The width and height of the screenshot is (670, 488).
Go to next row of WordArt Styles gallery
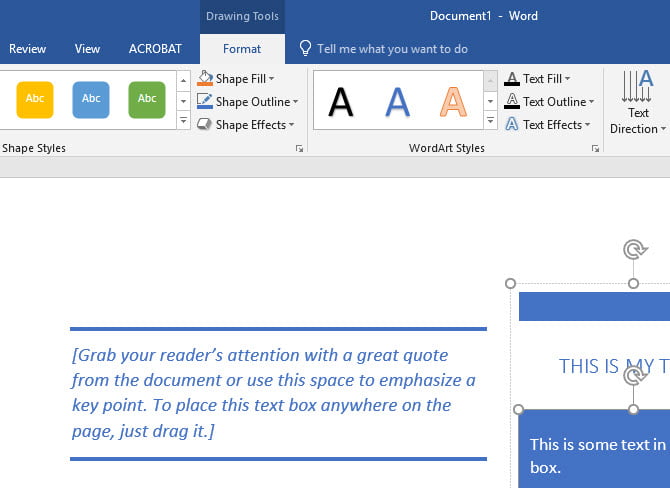[491, 101]
